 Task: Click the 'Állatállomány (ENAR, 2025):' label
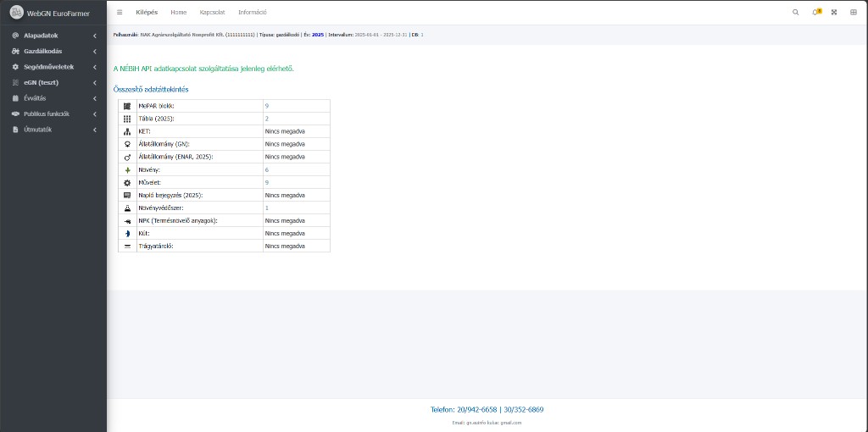(x=175, y=157)
